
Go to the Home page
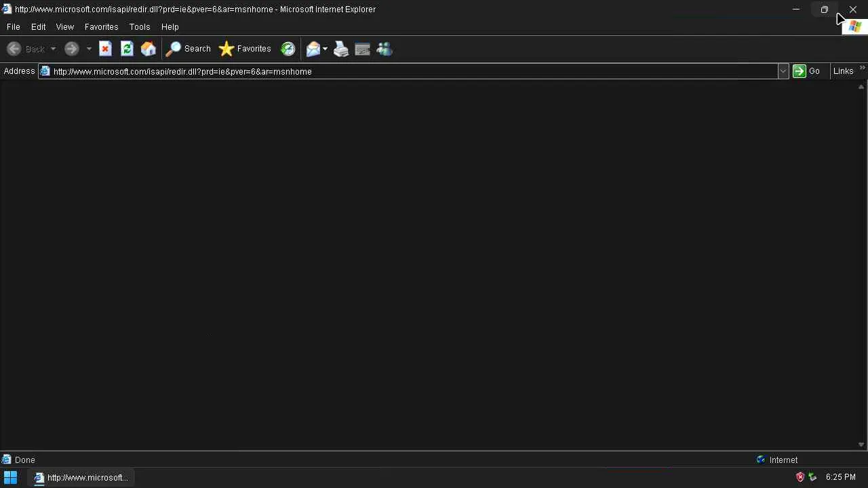149,49
